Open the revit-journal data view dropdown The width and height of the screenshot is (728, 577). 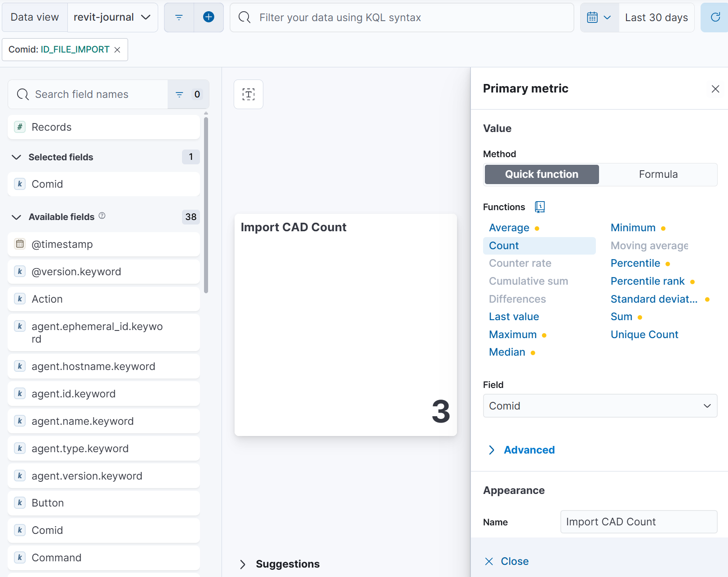pos(113,18)
